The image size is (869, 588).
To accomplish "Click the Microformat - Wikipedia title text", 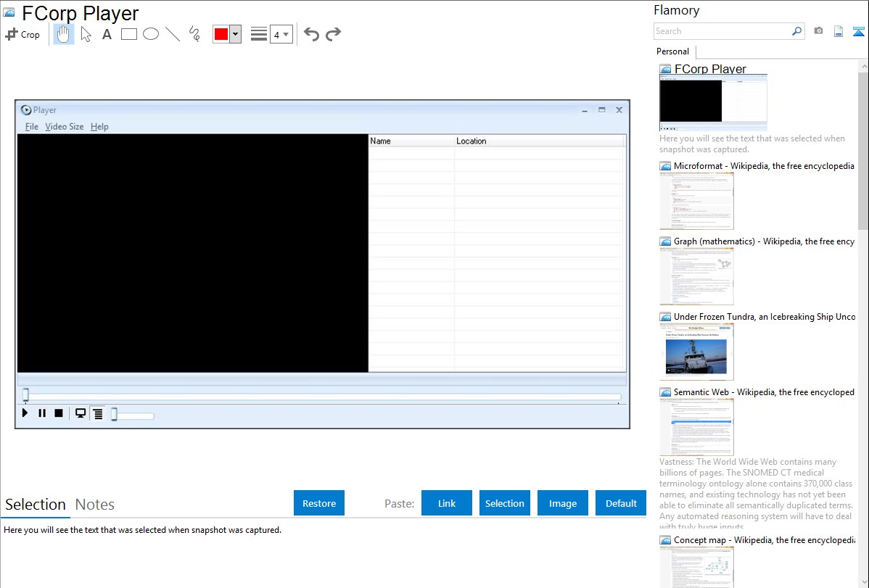I will 764,166.
